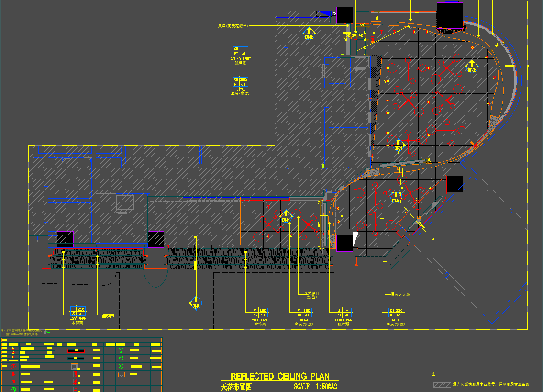Select 'CEILING PAINT' label at top left
The width and height of the screenshot is (543, 392).
click(x=241, y=59)
